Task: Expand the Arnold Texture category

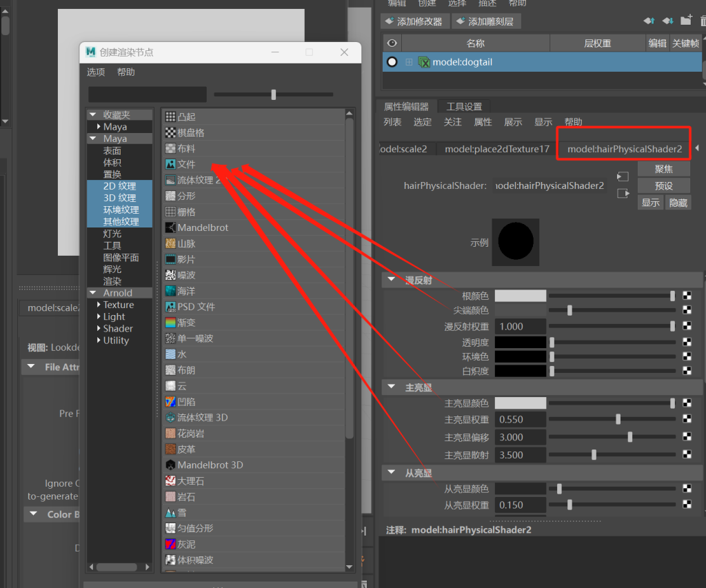Action: pyautogui.click(x=99, y=305)
